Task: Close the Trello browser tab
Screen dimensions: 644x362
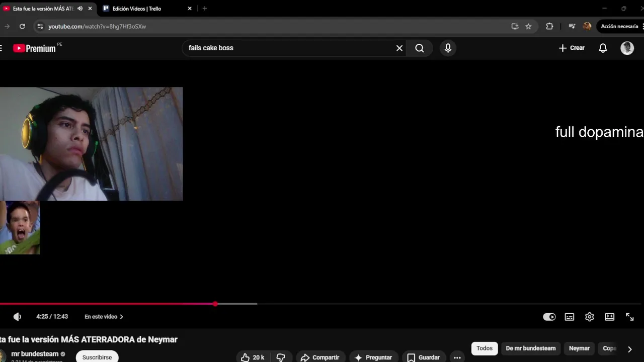Action: 190,9
